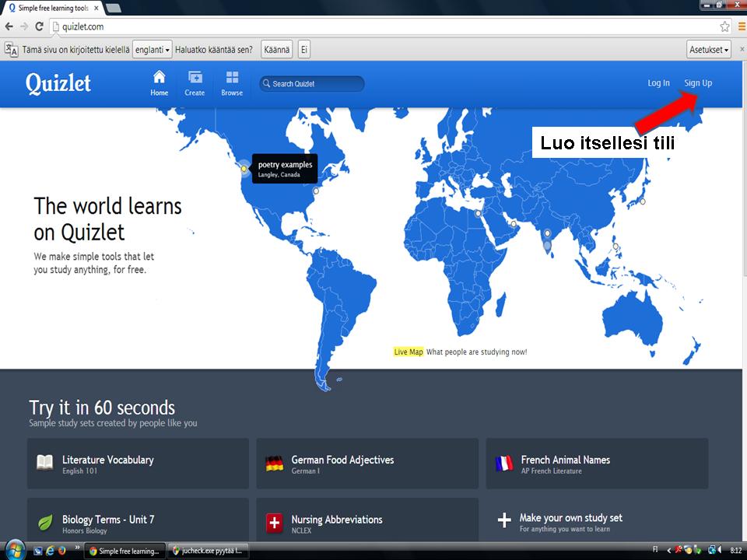Expand the englanti language dropdown
The height and width of the screenshot is (560, 747).
coord(153,50)
